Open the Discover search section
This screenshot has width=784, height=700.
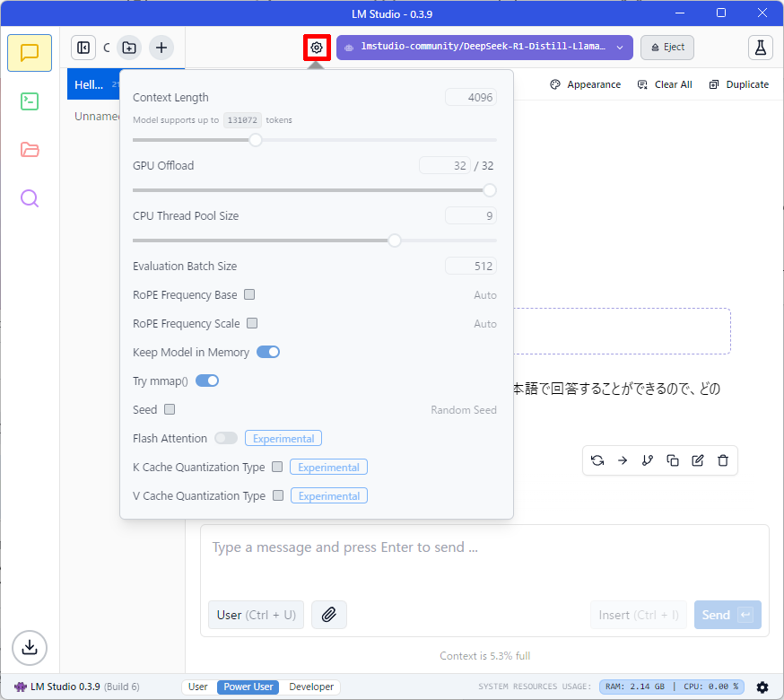[x=30, y=198]
